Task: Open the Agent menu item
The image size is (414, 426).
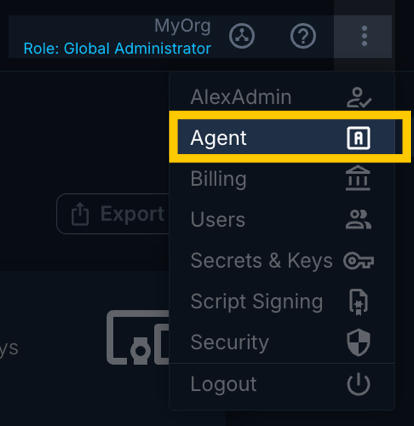Action: point(290,137)
